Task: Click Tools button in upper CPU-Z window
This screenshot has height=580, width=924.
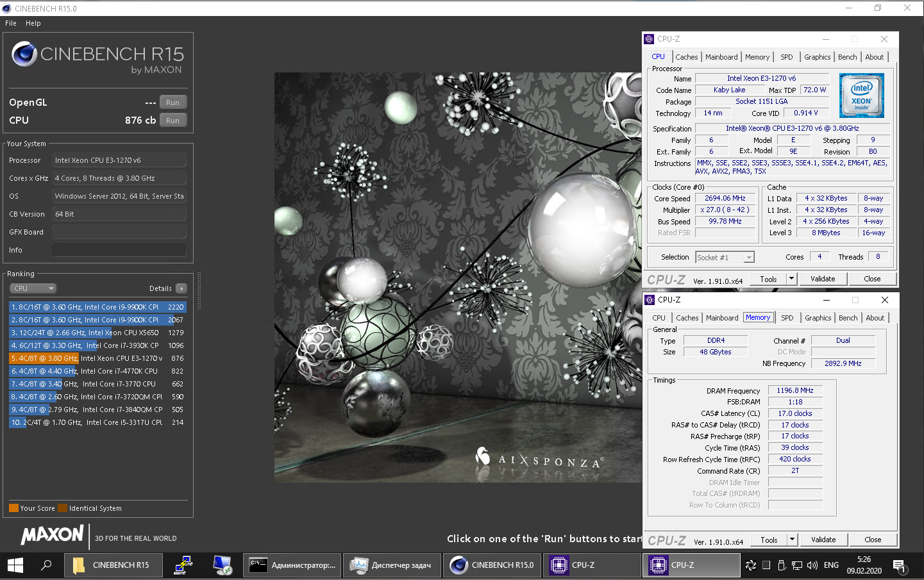Action: click(x=768, y=279)
